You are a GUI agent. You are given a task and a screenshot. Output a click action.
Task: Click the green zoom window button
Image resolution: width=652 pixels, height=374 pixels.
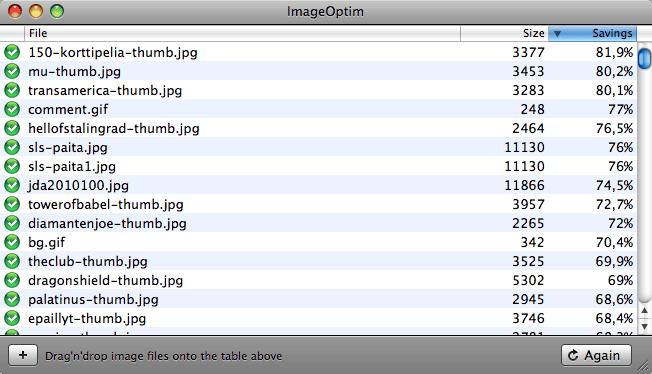(57, 11)
